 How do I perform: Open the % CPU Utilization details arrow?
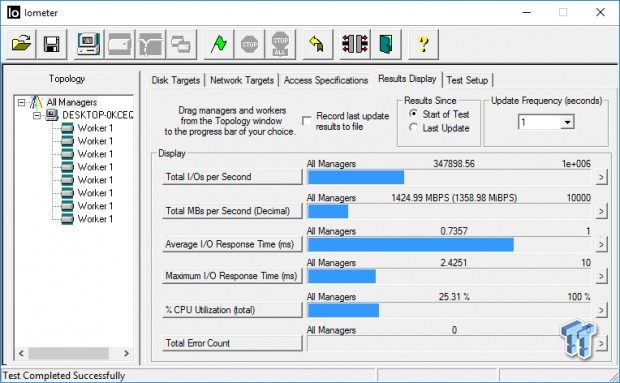pos(601,310)
